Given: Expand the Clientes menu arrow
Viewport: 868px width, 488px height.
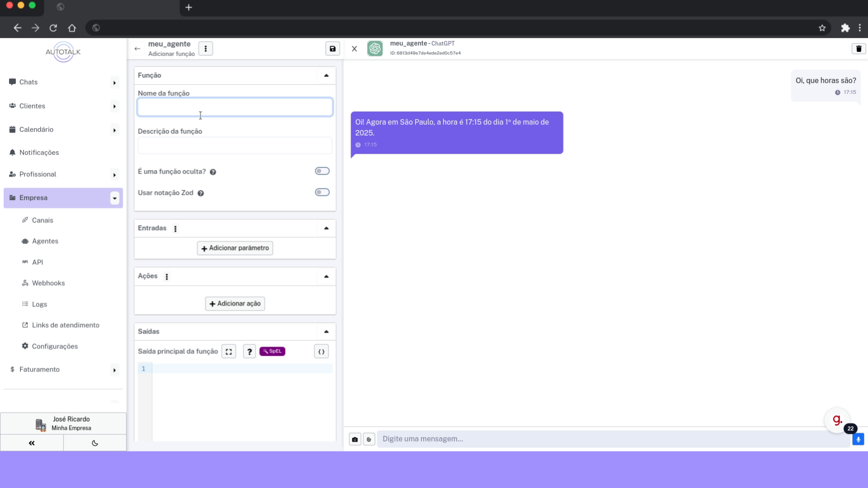Looking at the screenshot, I should [114, 107].
